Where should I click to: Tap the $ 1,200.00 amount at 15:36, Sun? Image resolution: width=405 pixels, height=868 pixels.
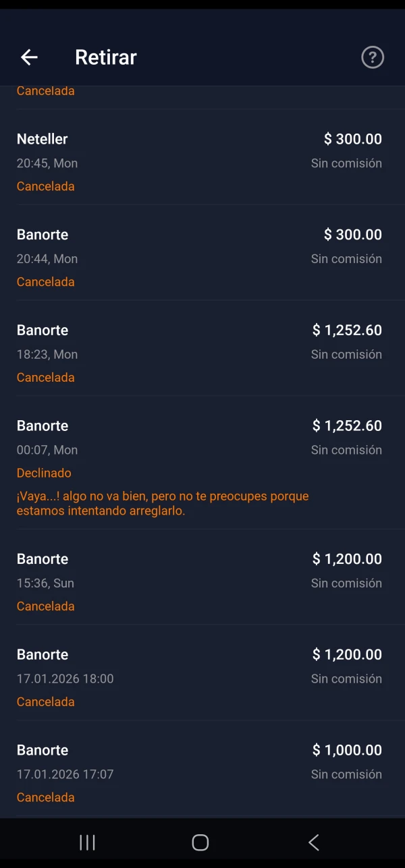point(347,559)
